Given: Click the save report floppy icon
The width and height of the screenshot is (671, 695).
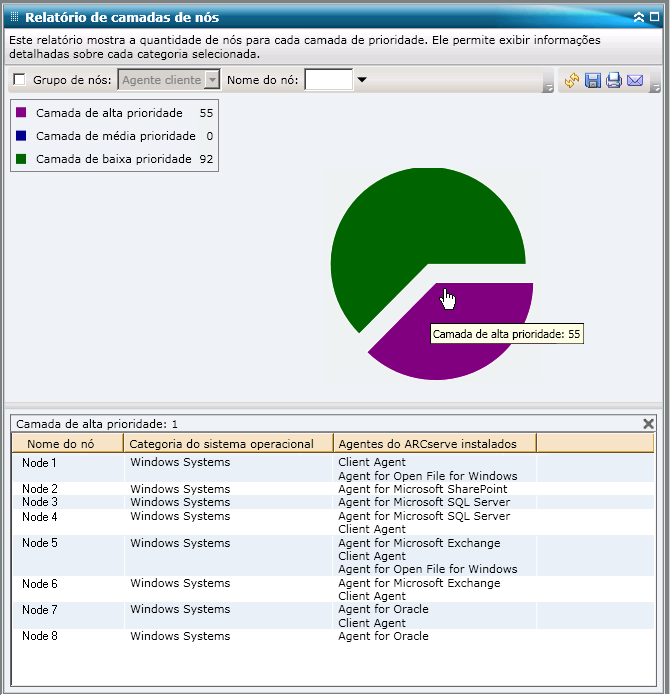Looking at the screenshot, I should 593,81.
